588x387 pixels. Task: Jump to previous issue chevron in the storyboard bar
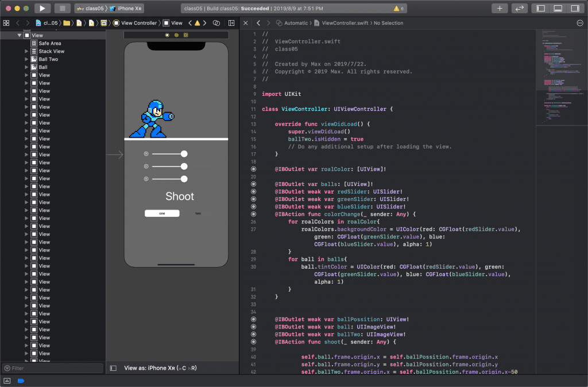(190, 23)
